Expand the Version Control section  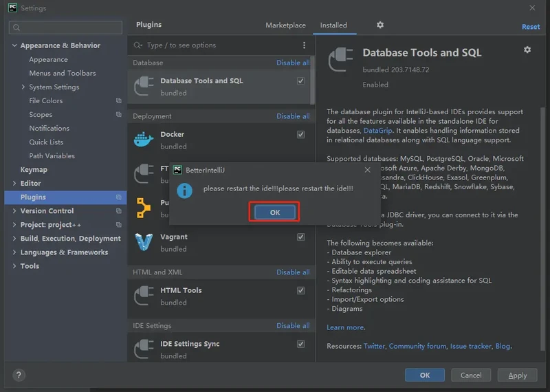14,211
